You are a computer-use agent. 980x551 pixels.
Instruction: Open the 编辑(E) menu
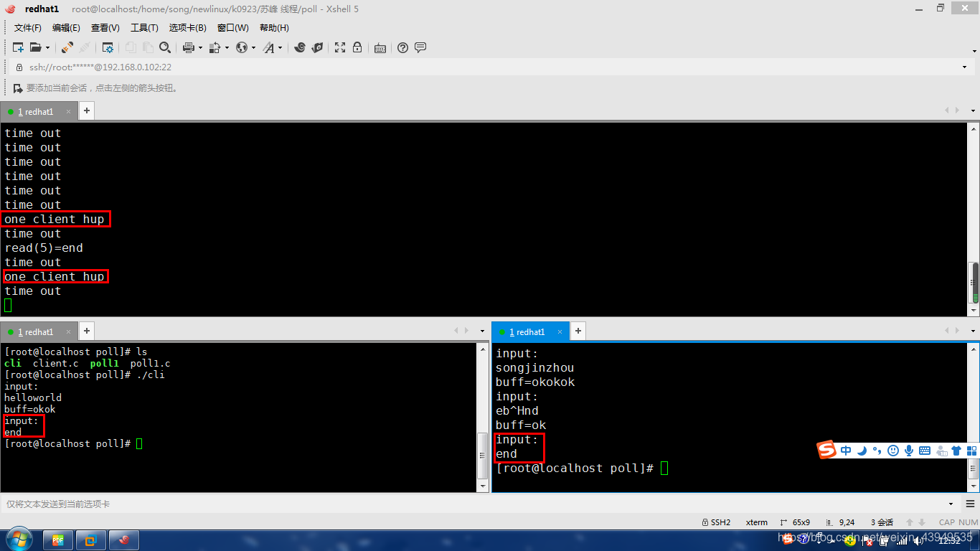[x=66, y=27]
